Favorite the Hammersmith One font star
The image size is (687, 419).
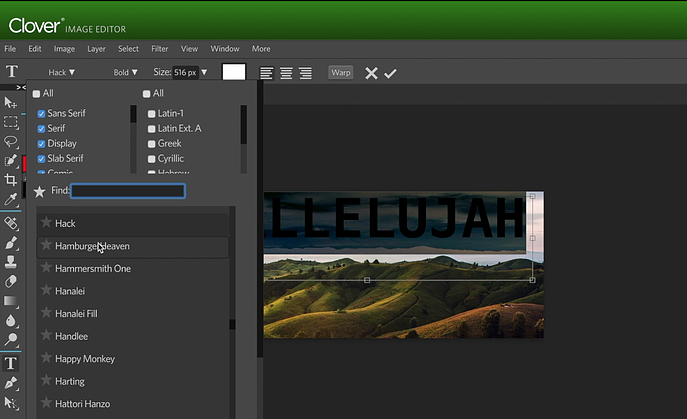point(46,267)
